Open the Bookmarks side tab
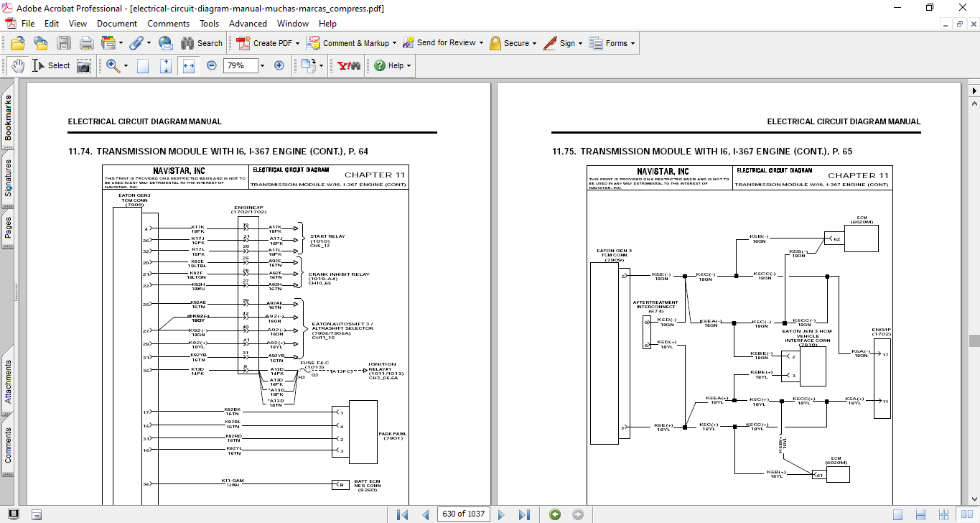The height and width of the screenshot is (523, 980). click(x=9, y=119)
